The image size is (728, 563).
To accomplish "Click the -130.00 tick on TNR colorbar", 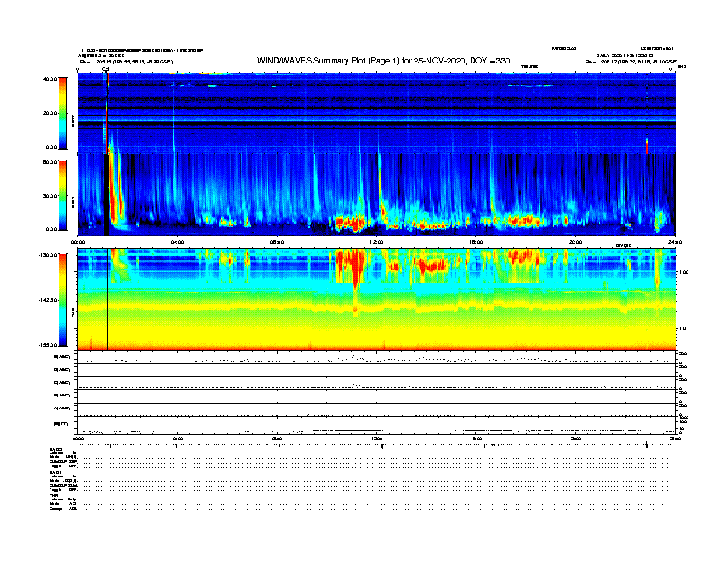I will pyautogui.click(x=49, y=255).
